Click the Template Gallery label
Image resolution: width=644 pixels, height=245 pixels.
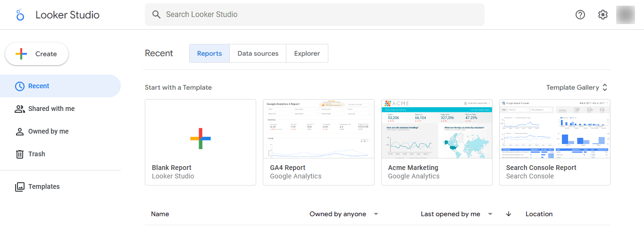click(572, 87)
